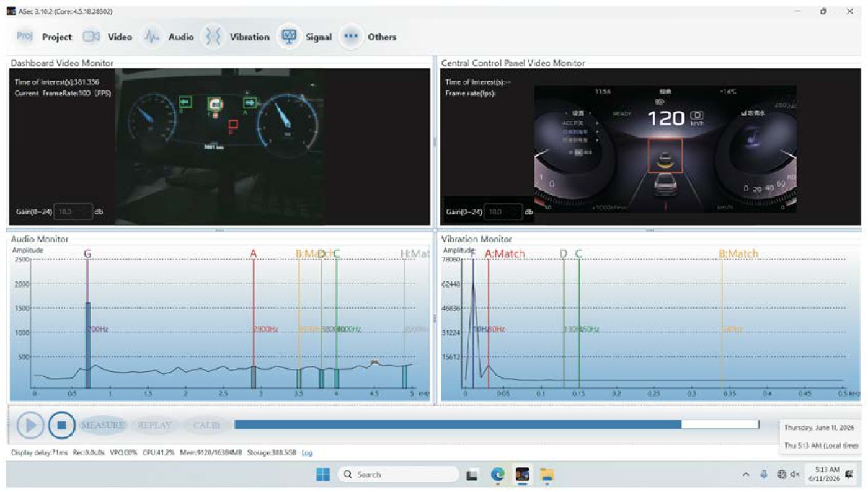Open Microsoft Edge from the taskbar
The width and height of the screenshot is (868, 492).
click(x=498, y=475)
